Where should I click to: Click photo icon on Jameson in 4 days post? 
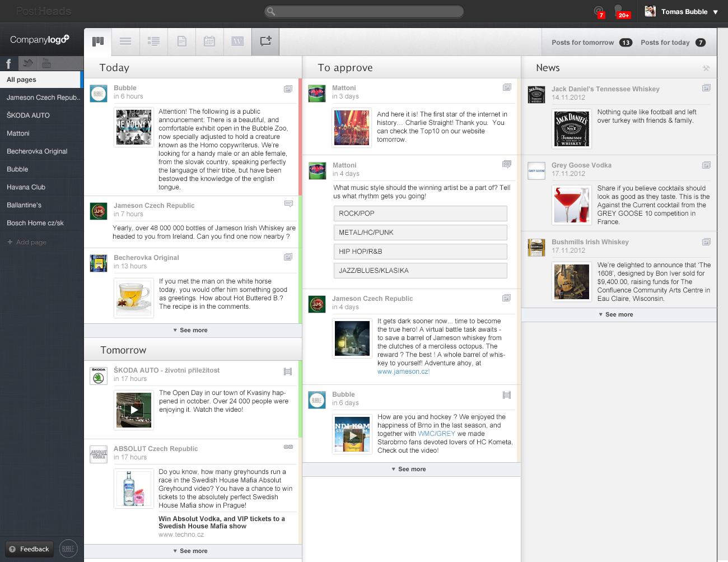(x=506, y=298)
